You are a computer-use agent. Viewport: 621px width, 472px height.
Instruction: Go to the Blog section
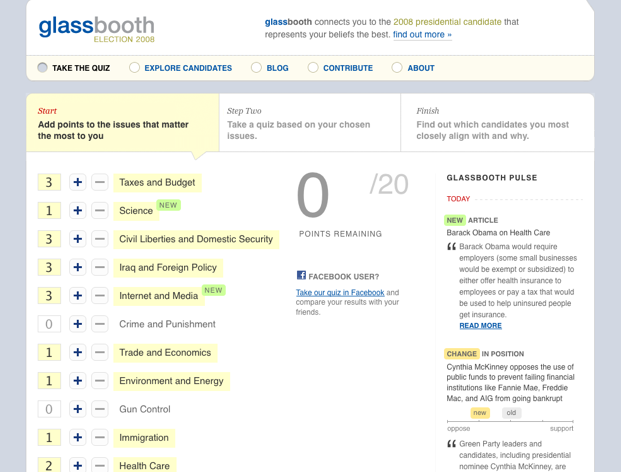click(x=277, y=68)
